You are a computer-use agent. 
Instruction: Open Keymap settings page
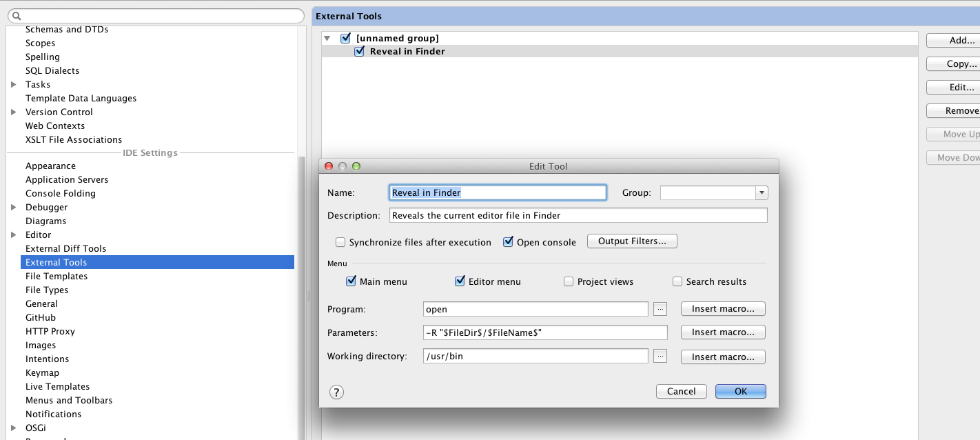[42, 372]
